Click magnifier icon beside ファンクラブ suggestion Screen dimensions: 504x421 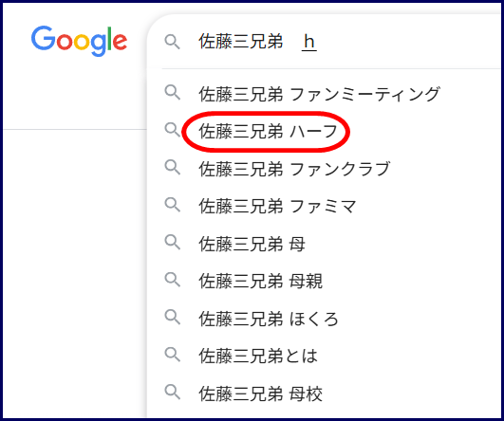pyautogui.click(x=173, y=168)
